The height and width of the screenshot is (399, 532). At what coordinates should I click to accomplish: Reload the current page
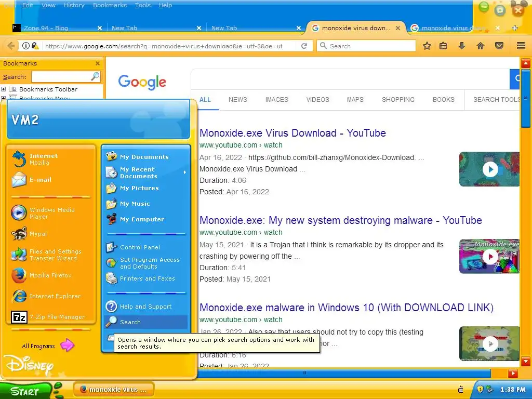pyautogui.click(x=304, y=46)
